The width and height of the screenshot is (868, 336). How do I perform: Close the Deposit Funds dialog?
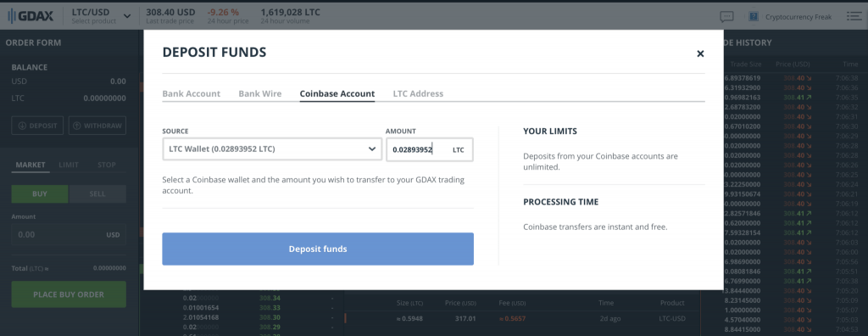[x=700, y=53]
